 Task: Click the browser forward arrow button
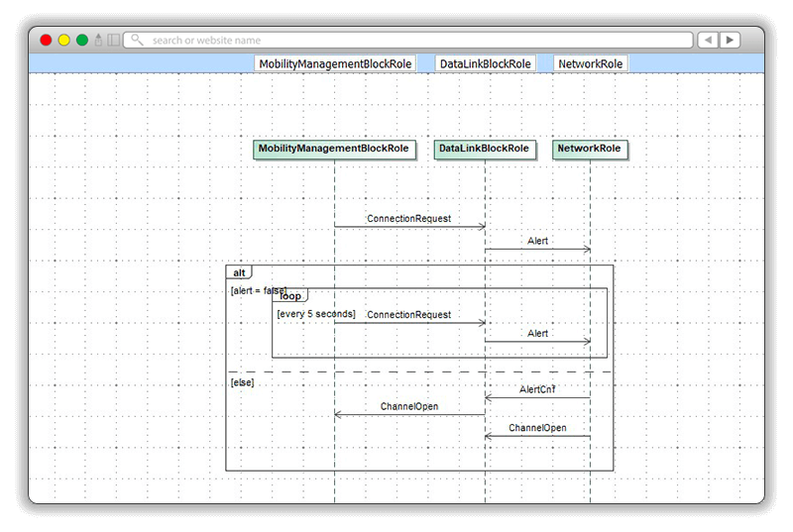click(730, 40)
